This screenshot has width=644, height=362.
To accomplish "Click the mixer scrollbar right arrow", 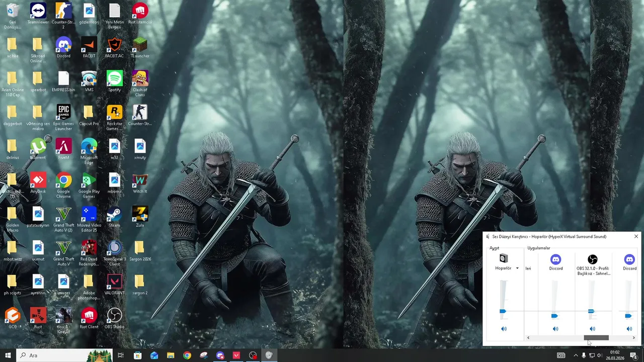I will pos(633,338).
